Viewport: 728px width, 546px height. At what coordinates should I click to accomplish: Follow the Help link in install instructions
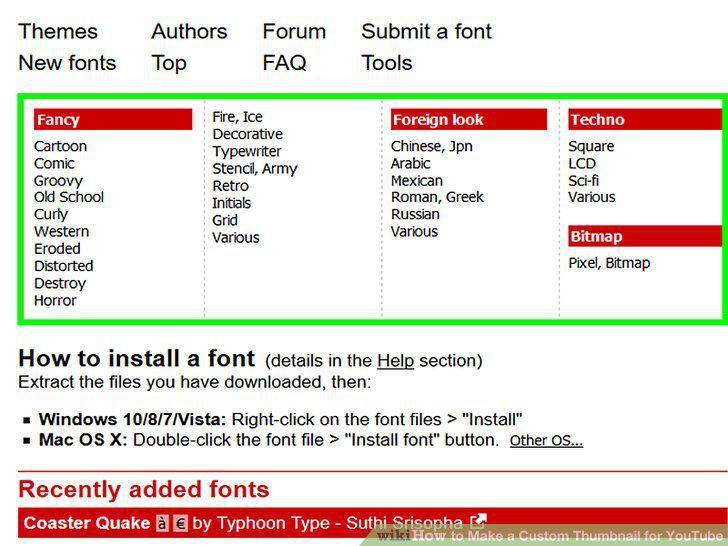[396, 360]
